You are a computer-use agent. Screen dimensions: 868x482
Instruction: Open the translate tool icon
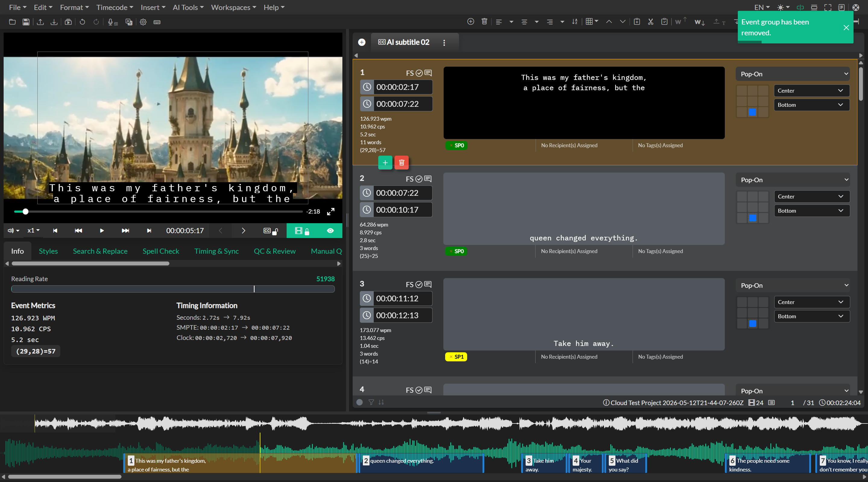[x=129, y=22]
